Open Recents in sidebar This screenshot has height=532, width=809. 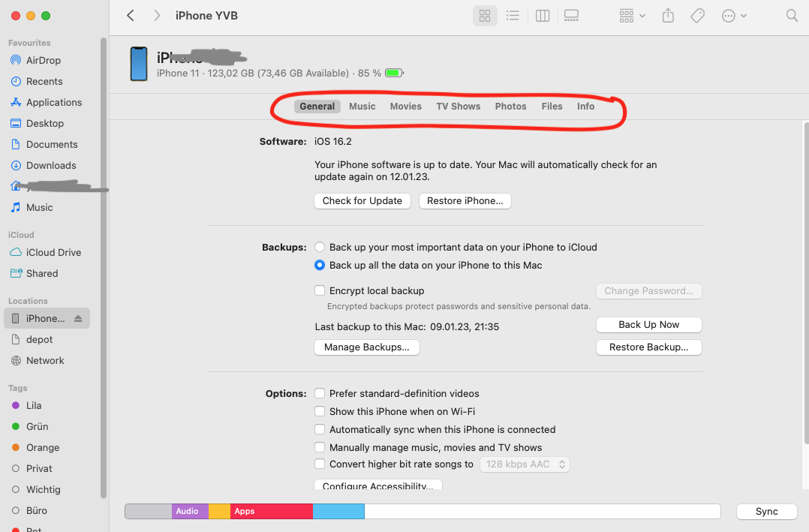coord(44,82)
